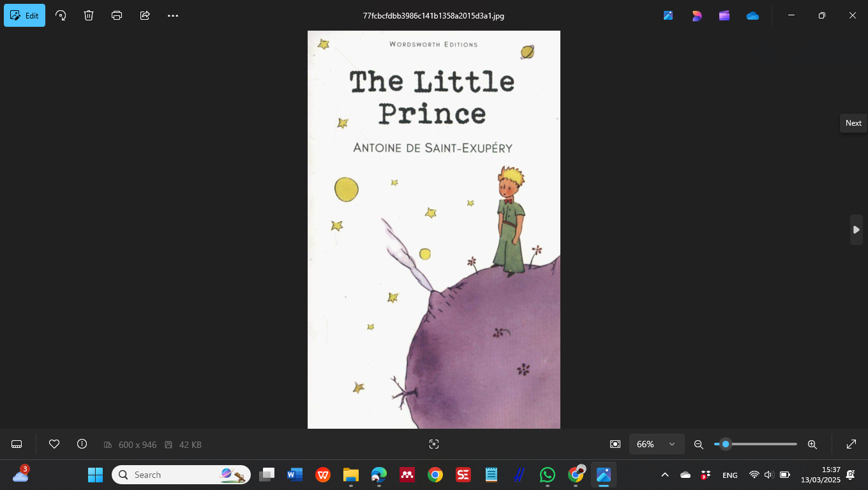Image resolution: width=868 pixels, height=490 pixels.
Task: Scan text in image icon
Action: [434, 444]
